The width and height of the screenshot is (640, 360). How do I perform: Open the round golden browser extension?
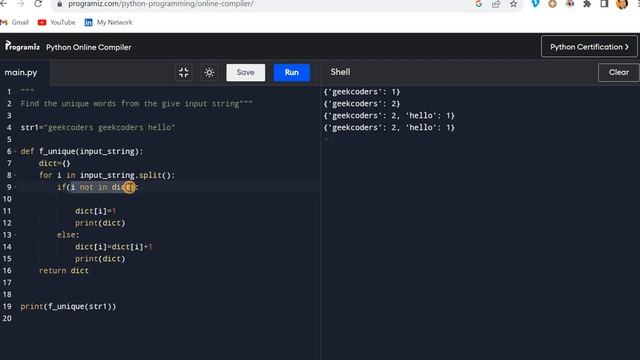coord(552,4)
